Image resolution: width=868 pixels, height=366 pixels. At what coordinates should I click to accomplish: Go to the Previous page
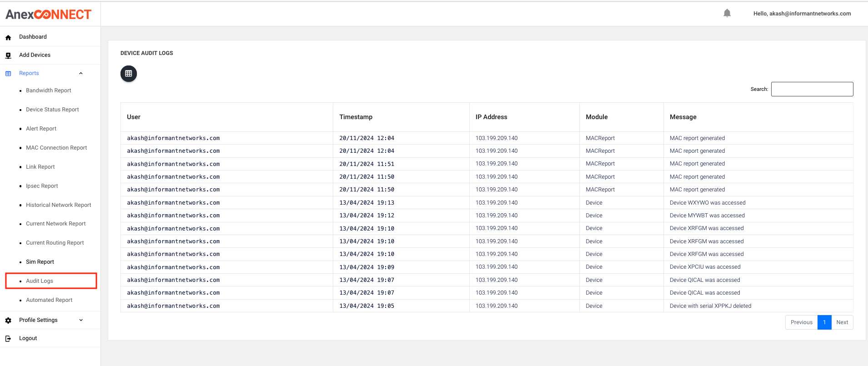[x=801, y=322]
